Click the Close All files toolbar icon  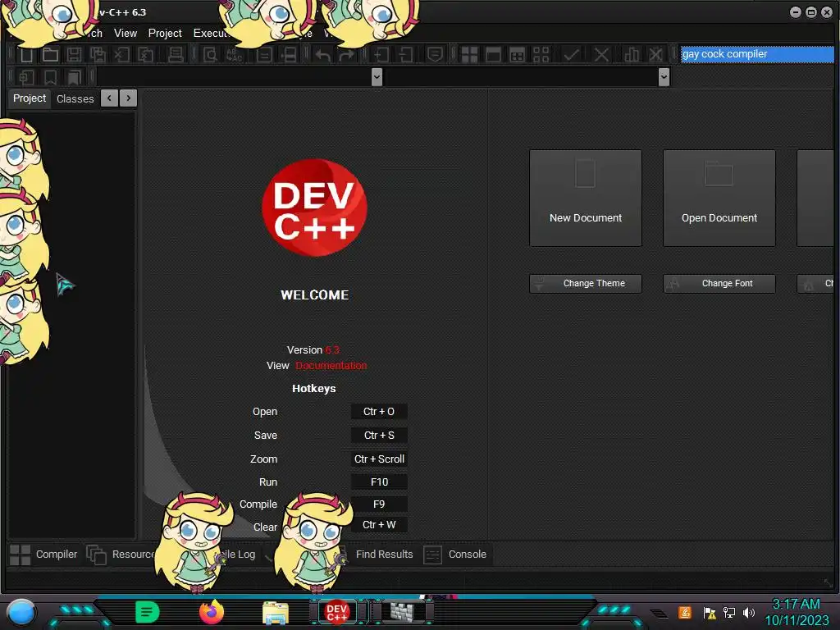(146, 55)
